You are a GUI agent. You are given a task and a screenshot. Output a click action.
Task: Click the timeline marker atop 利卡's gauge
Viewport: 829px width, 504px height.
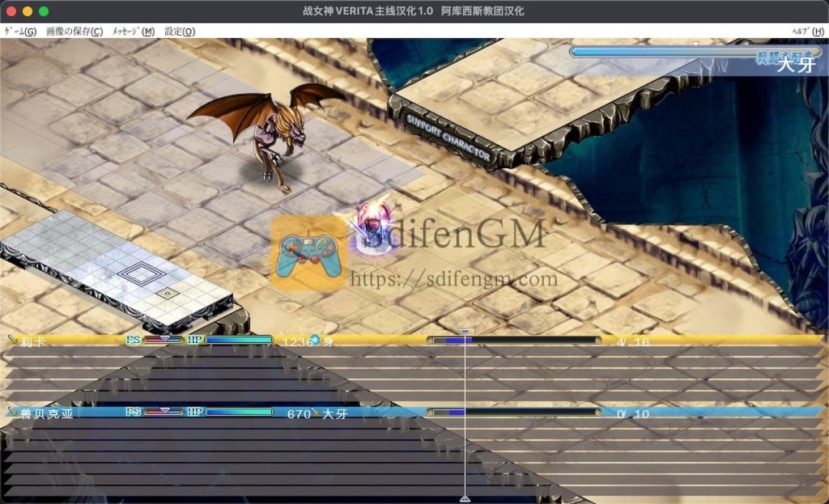tap(465, 332)
